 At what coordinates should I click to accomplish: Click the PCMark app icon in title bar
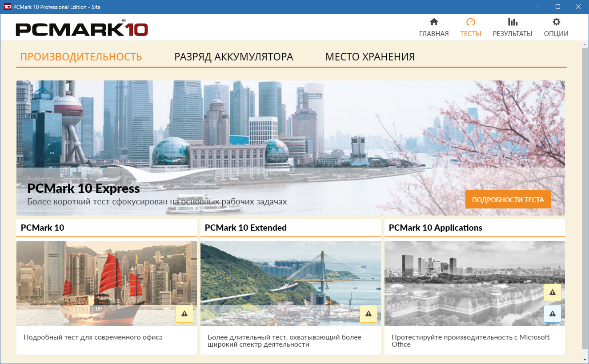(x=7, y=7)
